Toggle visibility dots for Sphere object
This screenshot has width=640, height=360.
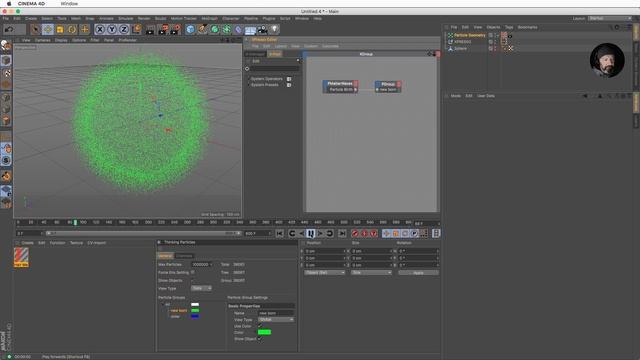(x=496, y=48)
